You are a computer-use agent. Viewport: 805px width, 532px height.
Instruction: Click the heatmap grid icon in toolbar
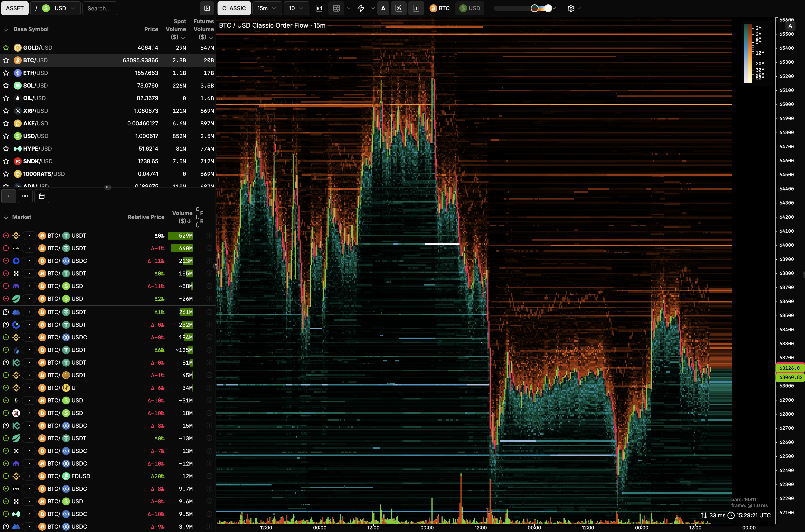336,8
